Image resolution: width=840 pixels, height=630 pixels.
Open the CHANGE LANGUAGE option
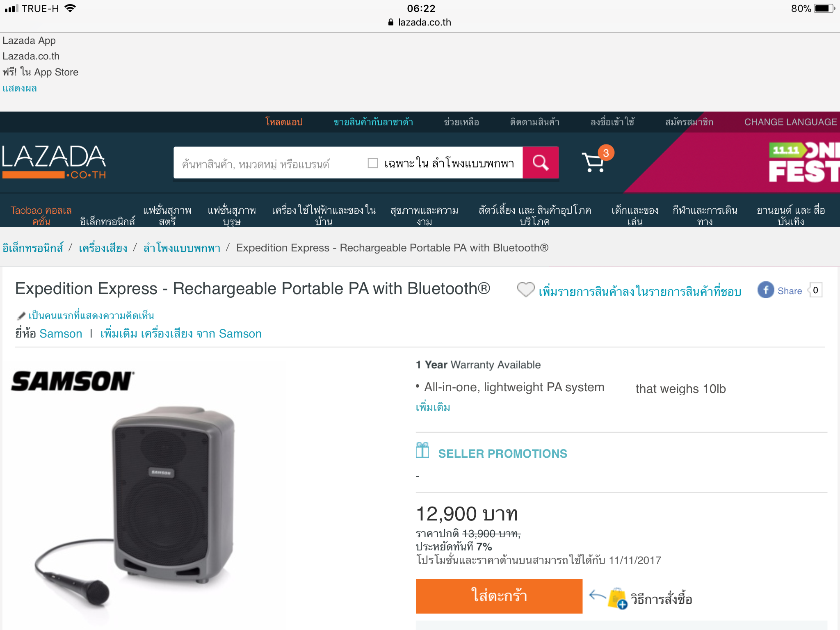(x=790, y=122)
